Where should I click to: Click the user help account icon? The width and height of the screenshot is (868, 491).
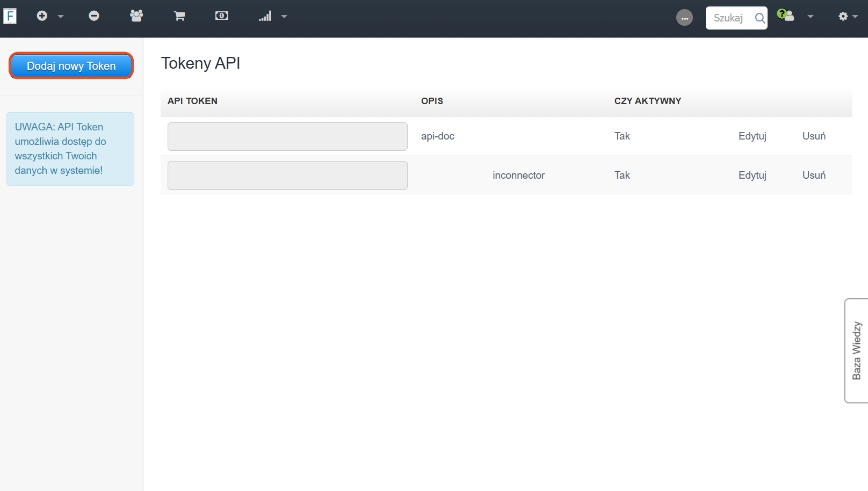click(785, 16)
